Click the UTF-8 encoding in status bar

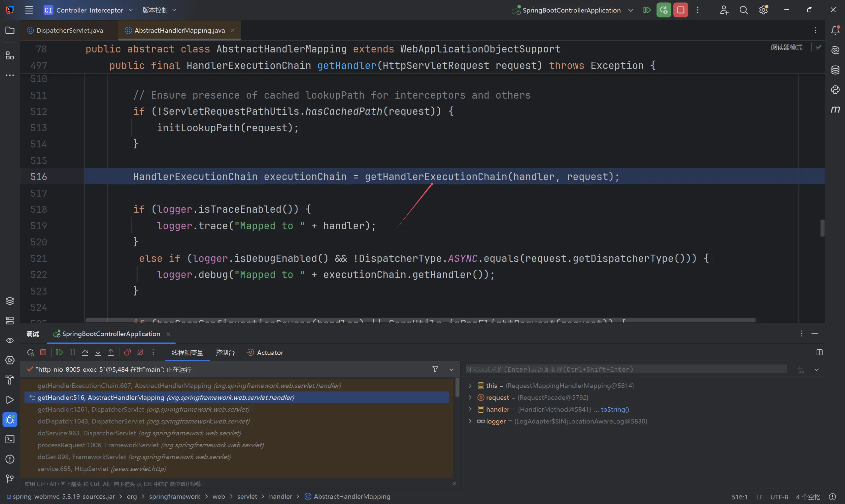pyautogui.click(x=779, y=496)
